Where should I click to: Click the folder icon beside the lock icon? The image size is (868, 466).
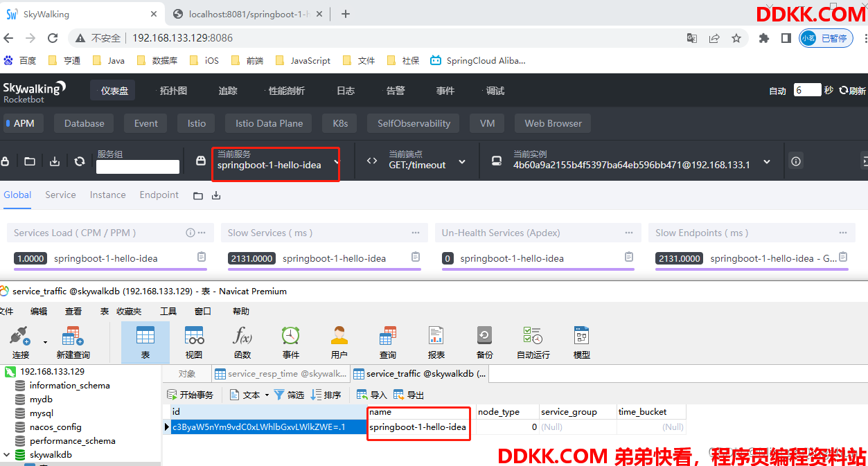point(30,161)
